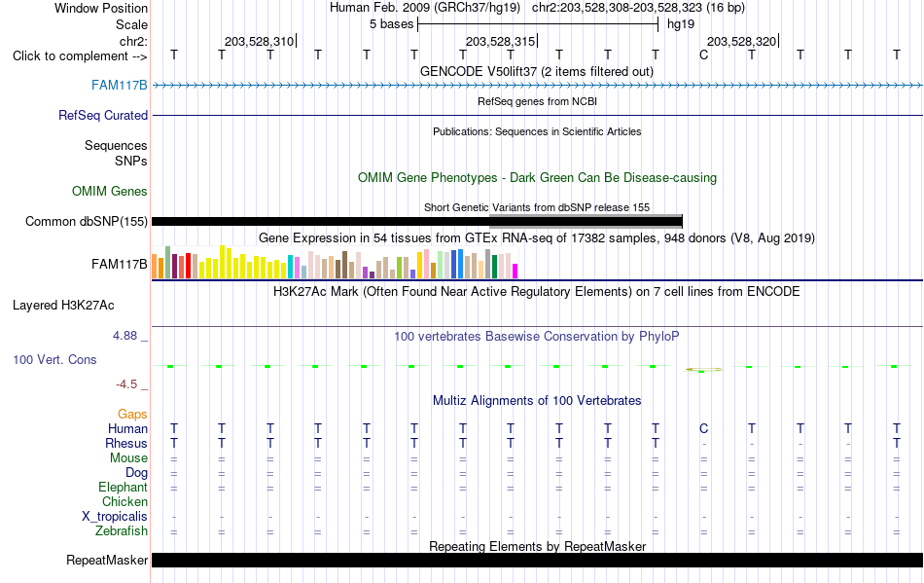Open the OMIM Genes track label
This screenshot has width=924, height=583.
tap(110, 191)
